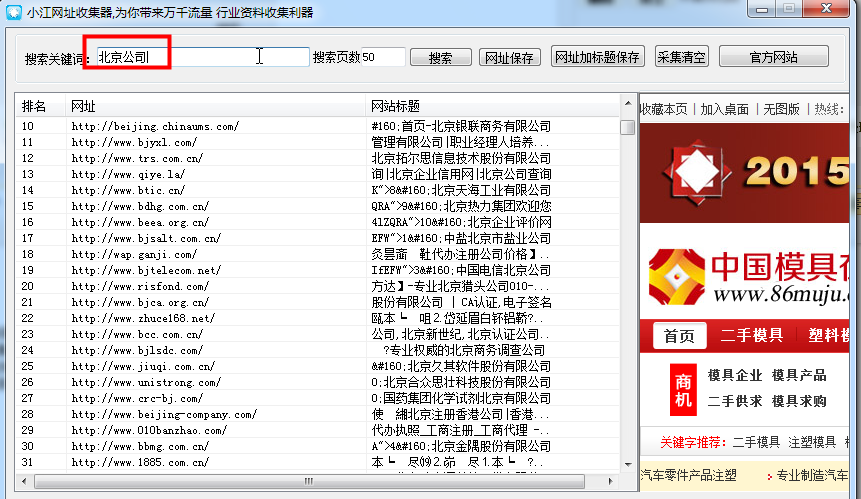Click 二手供求 link
Screen dimensions: 861x499
(735, 401)
